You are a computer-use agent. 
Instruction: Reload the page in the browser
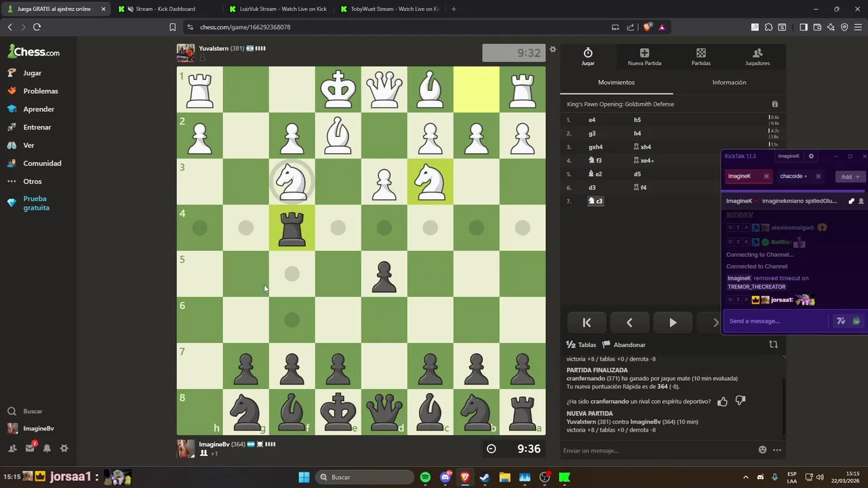pos(37,27)
